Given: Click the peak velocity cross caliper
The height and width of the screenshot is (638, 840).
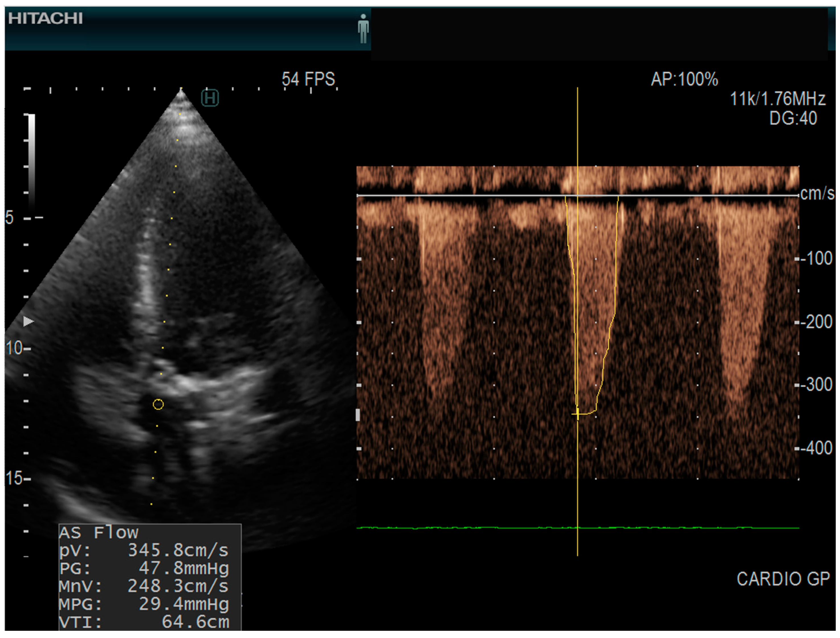Looking at the screenshot, I should [x=578, y=413].
